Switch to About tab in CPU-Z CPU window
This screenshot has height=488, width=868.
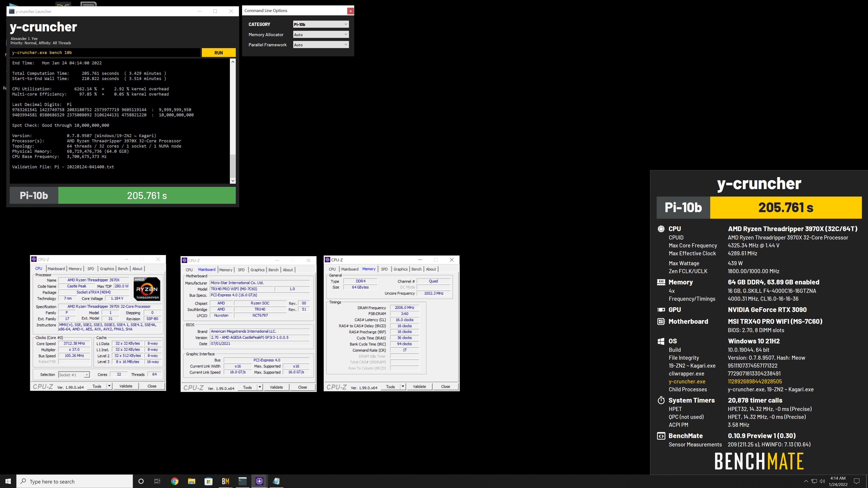pyautogui.click(x=137, y=269)
